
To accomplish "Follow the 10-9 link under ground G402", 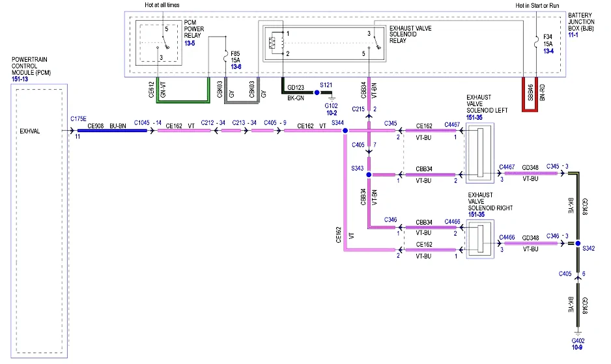I will (x=577, y=347).
